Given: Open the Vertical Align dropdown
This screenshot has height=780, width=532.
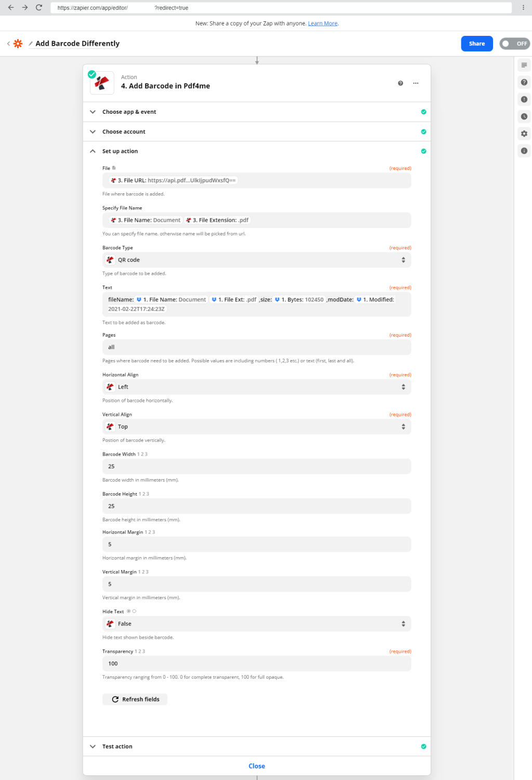Looking at the screenshot, I should pyautogui.click(x=257, y=427).
